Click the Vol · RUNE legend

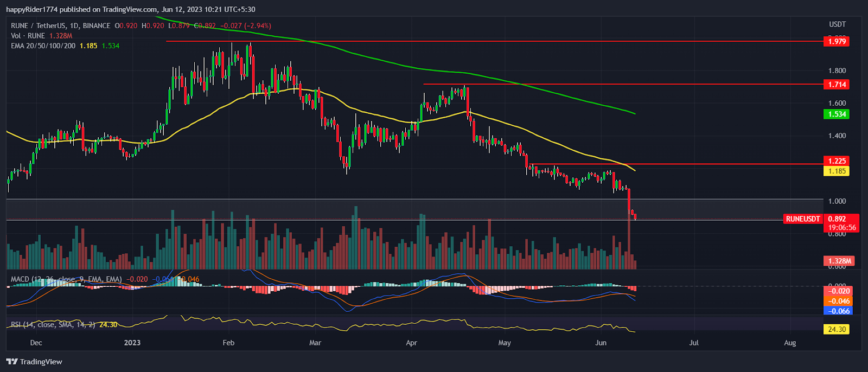[28, 36]
